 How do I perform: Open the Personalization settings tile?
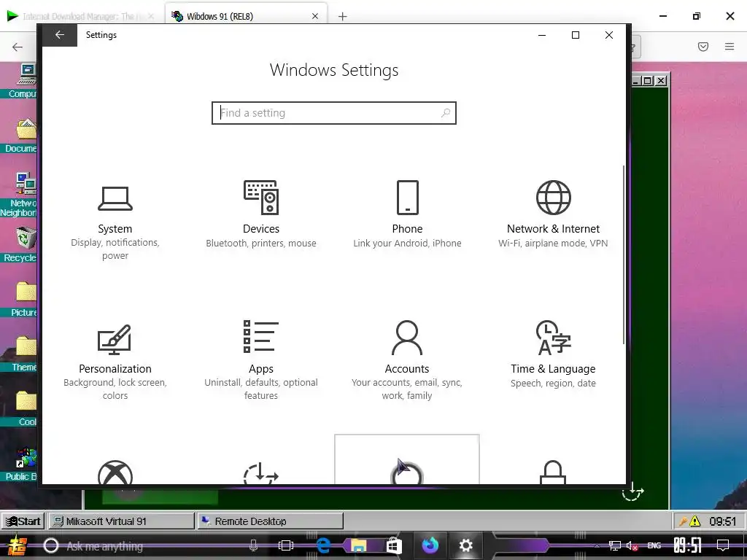click(x=115, y=362)
